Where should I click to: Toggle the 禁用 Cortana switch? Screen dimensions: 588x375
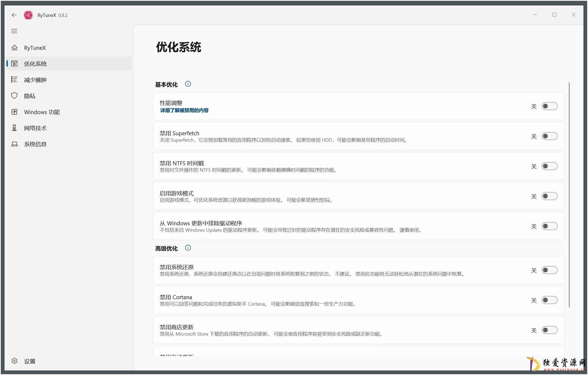[x=549, y=300]
